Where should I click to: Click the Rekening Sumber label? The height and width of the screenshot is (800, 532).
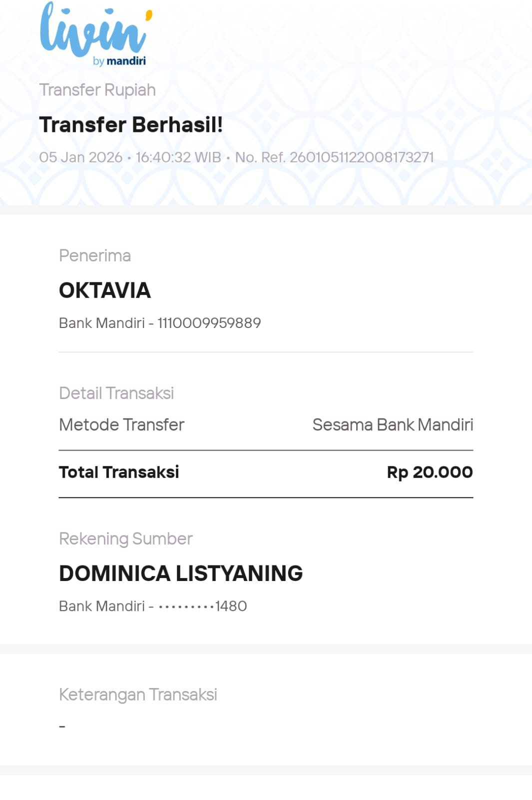pyautogui.click(x=126, y=538)
